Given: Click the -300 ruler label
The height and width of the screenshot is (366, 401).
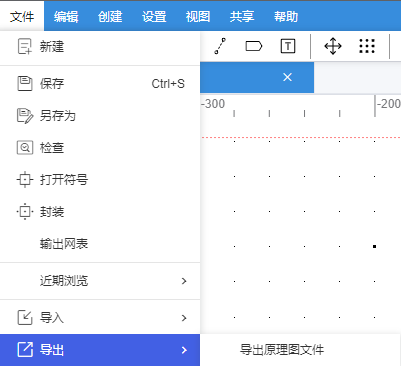Looking at the screenshot, I should tap(213, 104).
